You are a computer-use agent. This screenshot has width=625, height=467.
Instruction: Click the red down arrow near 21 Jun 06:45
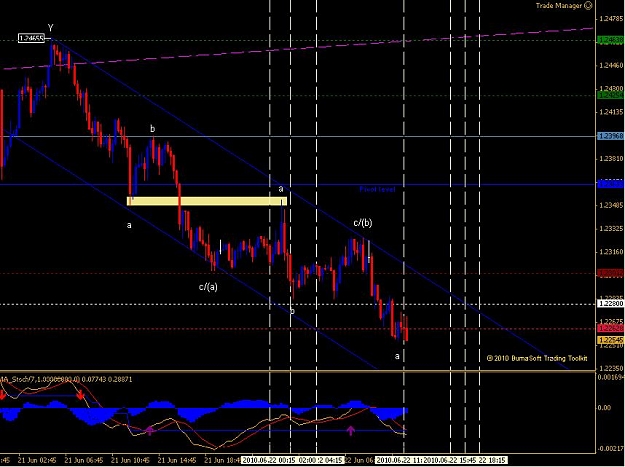pos(81,395)
